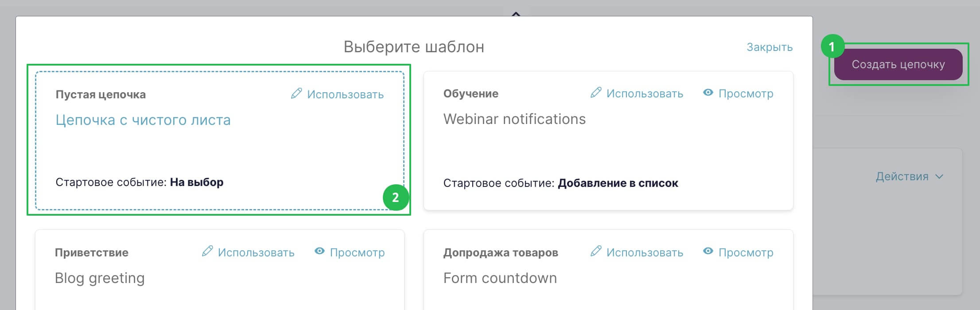Click the Создать цепочку button
Screen dimensions: 980x310
pyautogui.click(x=898, y=64)
